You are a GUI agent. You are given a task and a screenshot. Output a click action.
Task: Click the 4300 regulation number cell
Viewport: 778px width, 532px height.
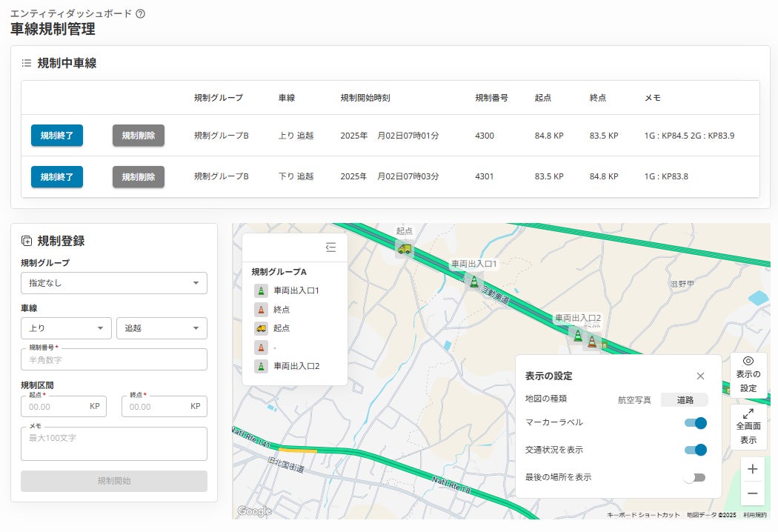(x=485, y=136)
